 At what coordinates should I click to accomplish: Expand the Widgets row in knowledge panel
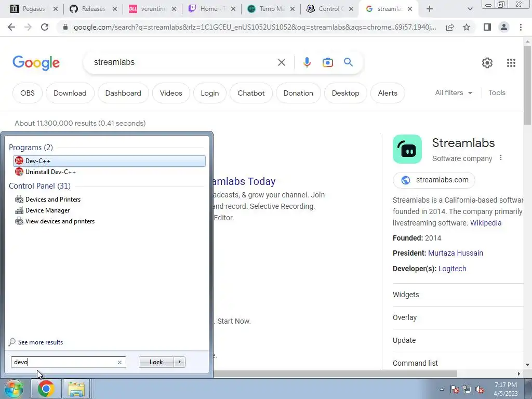tap(458, 295)
